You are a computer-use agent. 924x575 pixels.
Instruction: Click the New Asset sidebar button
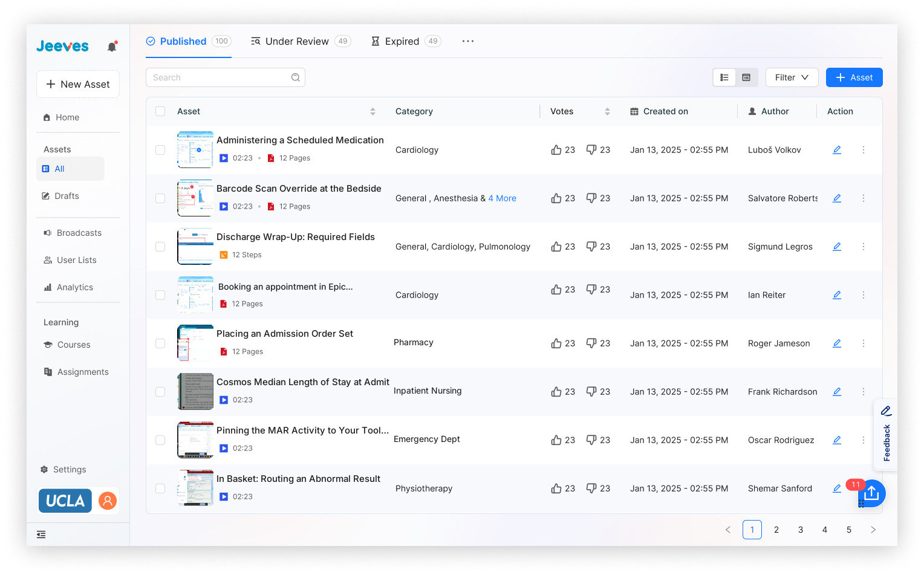(78, 84)
